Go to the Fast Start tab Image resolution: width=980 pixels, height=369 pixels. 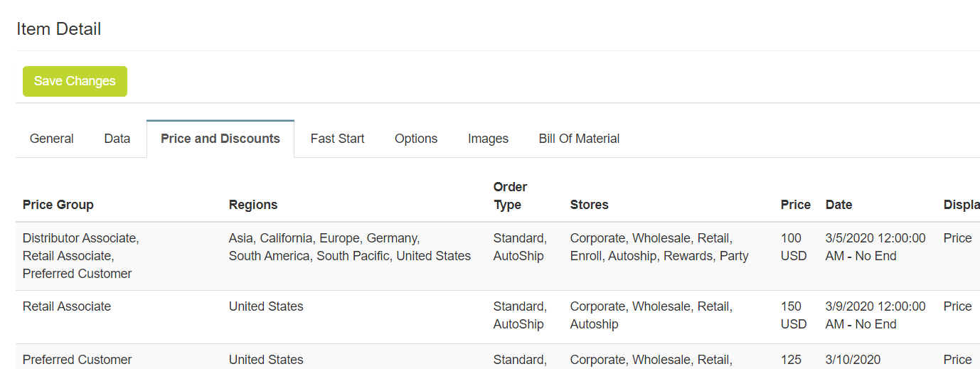(x=337, y=139)
